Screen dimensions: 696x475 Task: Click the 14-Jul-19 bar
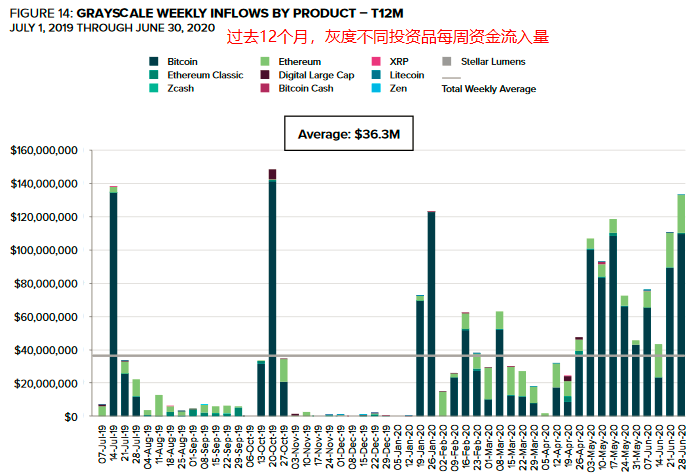coord(114,301)
